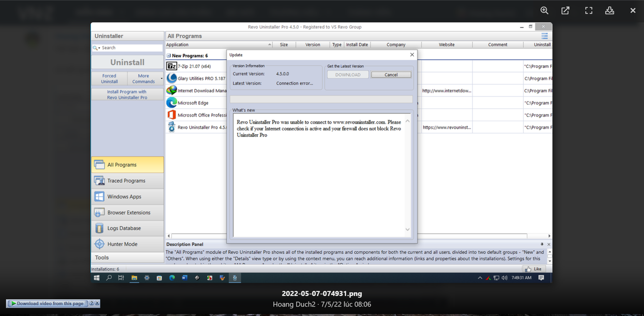
Task: Click Cancel in the Update dialog
Action: coord(391,75)
